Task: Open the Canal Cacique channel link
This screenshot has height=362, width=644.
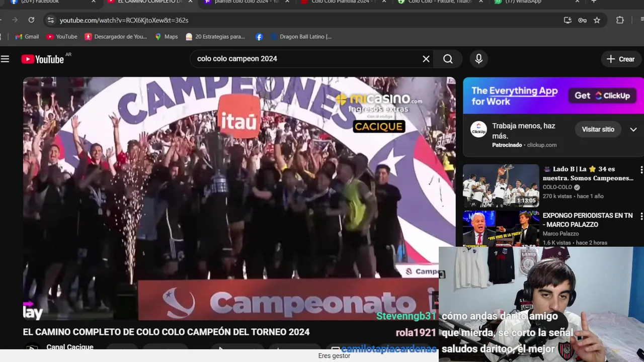Action: click(70, 346)
